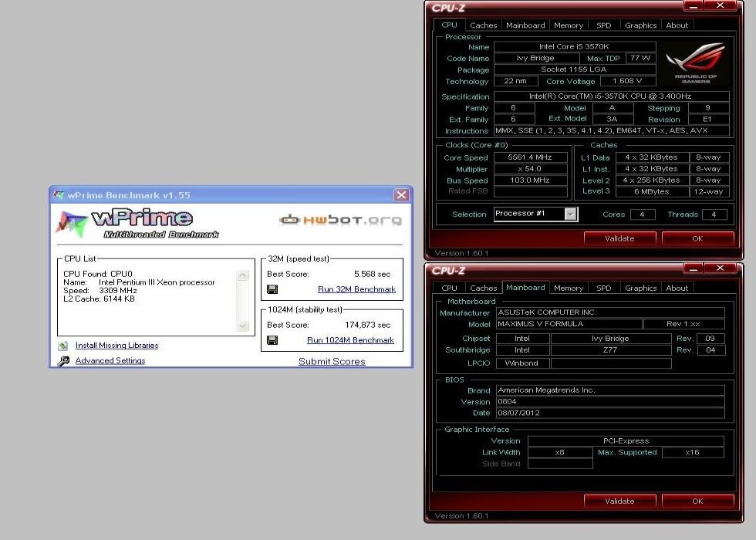Click the Technology 22 nm value

point(516,81)
